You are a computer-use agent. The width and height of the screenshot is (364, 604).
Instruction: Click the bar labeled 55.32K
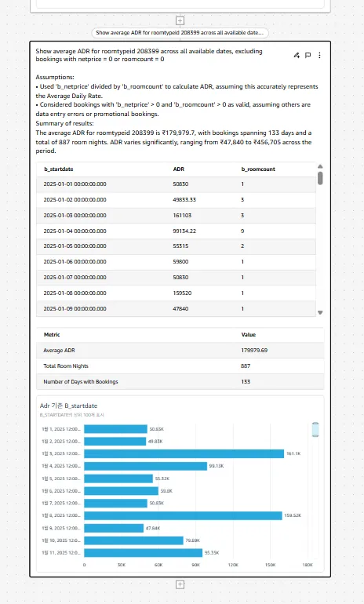click(118, 478)
